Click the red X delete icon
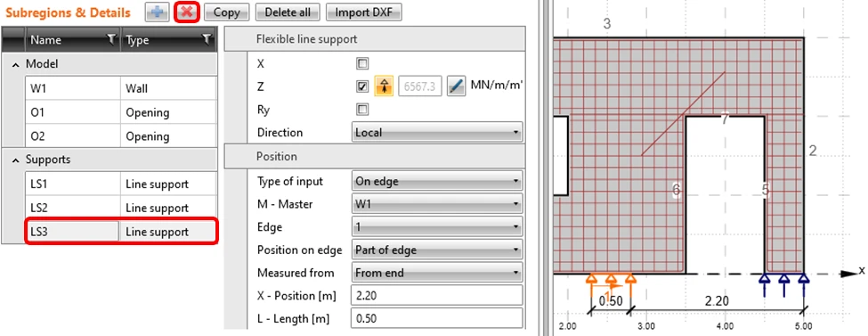868x336 pixels. coord(187,12)
